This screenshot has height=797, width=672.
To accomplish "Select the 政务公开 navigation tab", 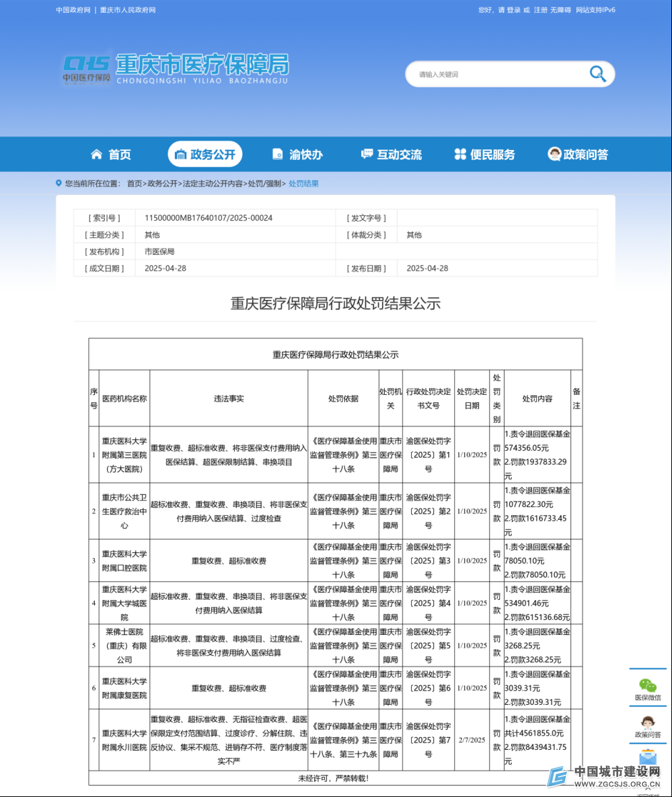I will pyautogui.click(x=205, y=155).
